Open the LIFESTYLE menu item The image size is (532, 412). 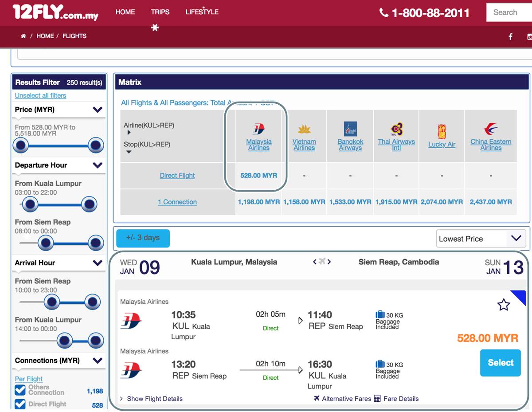(x=202, y=12)
